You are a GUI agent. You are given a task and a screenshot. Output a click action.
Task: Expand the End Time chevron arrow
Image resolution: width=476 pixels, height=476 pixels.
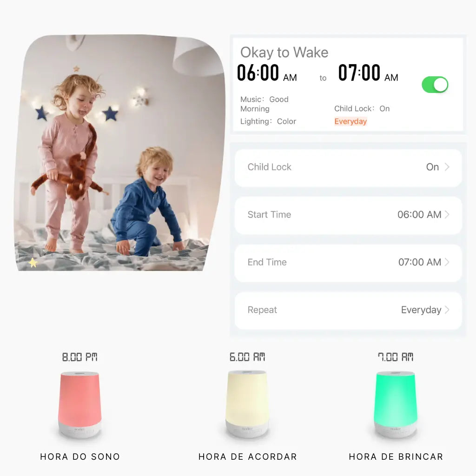(x=447, y=262)
